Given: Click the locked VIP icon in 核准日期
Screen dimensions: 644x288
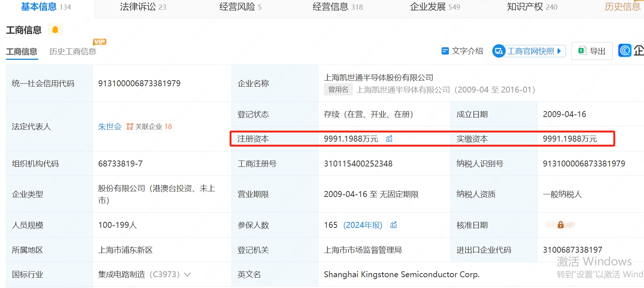Looking at the screenshot, I should point(560,225).
